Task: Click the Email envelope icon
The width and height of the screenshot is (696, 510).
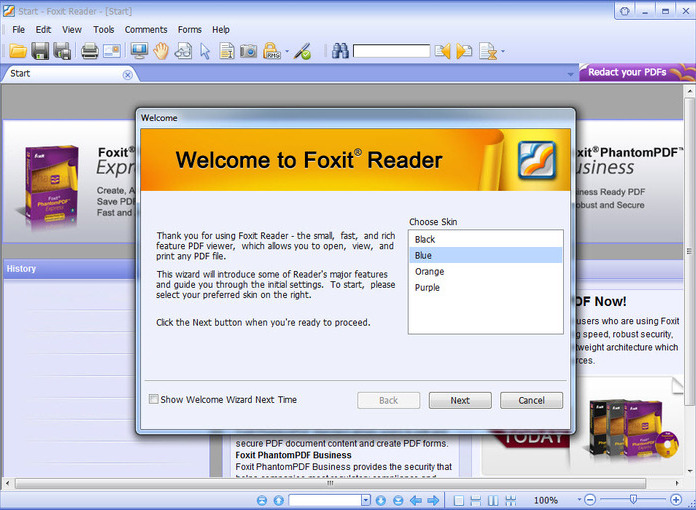Action: [x=112, y=51]
